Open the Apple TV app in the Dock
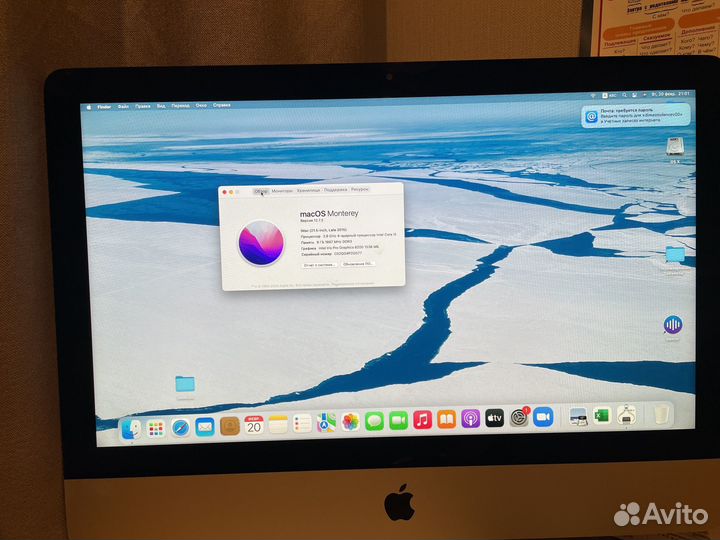 495,418
